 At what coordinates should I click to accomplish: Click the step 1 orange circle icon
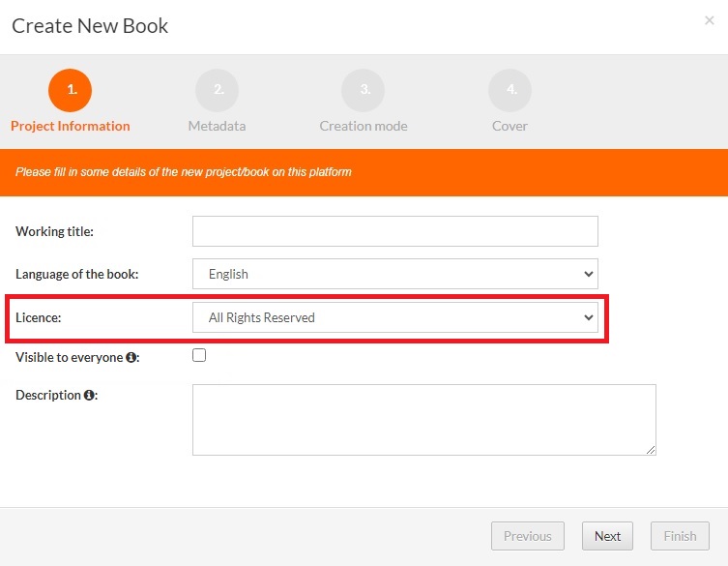71,90
